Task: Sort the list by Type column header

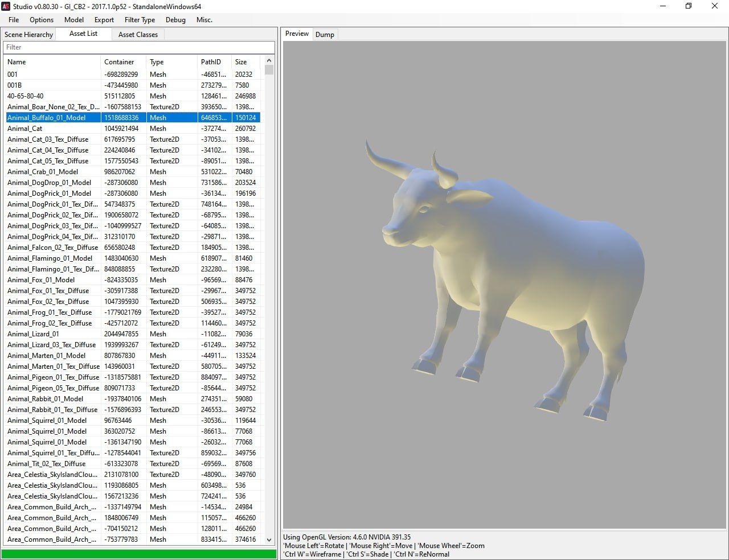Action: [x=171, y=62]
